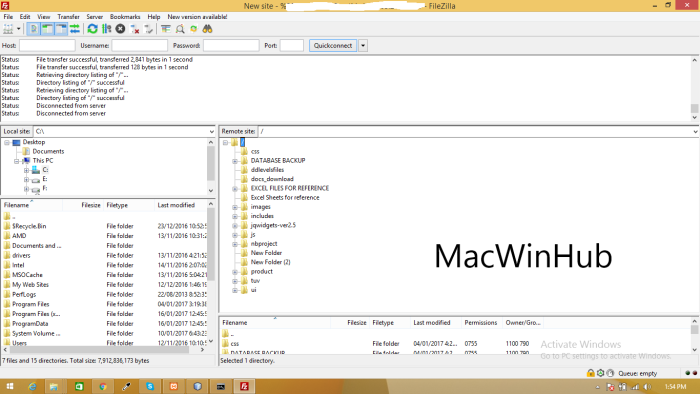Refresh file and folder lists
This screenshot has height=394, width=700.
pos(92,29)
